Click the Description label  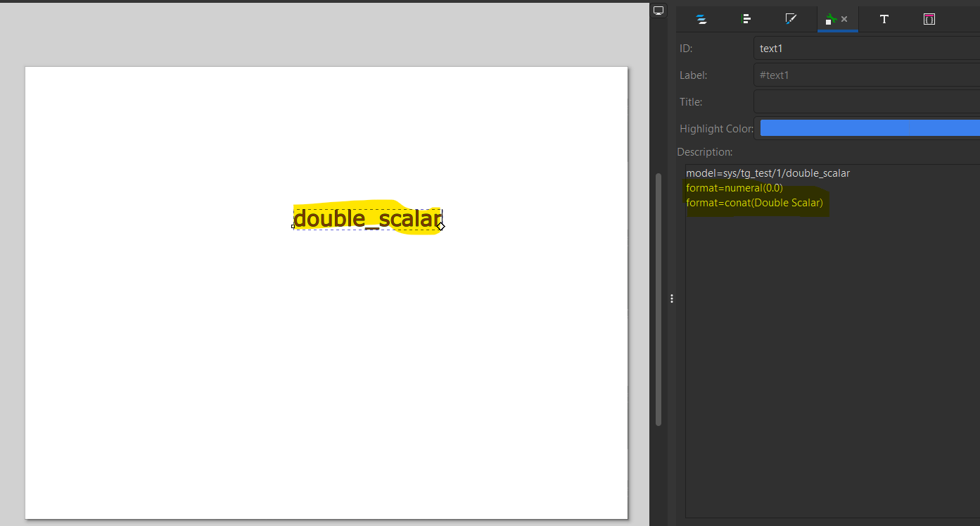tap(704, 152)
